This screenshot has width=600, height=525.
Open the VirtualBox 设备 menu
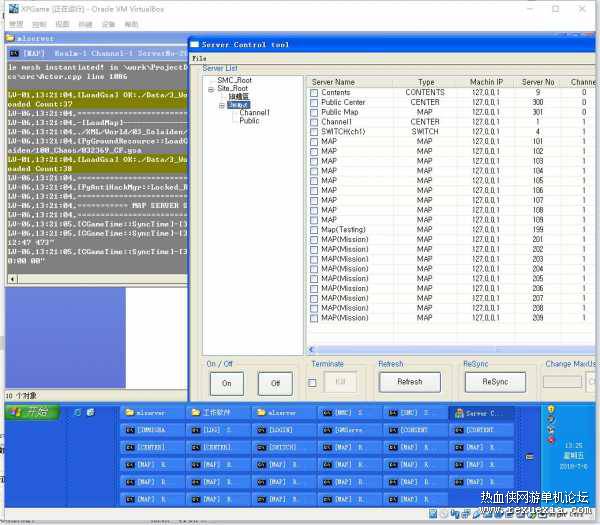(x=108, y=24)
